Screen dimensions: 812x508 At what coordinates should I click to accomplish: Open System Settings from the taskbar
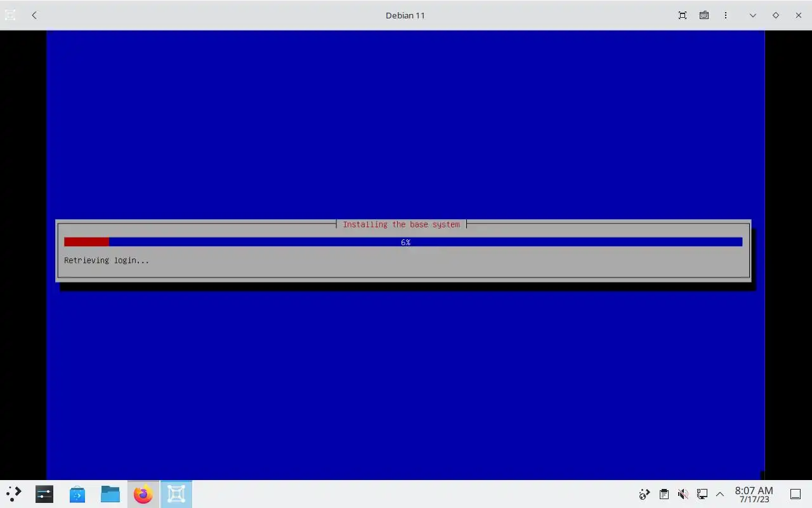click(44, 494)
